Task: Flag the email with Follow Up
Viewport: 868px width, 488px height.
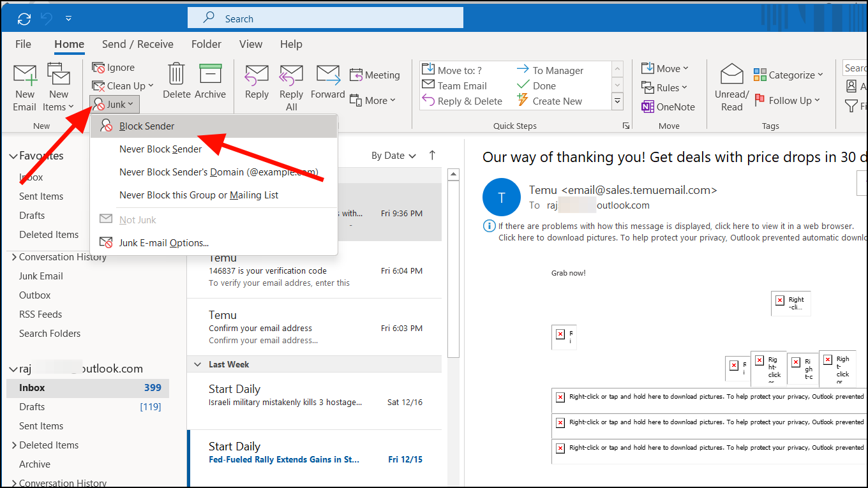Action: (789, 100)
